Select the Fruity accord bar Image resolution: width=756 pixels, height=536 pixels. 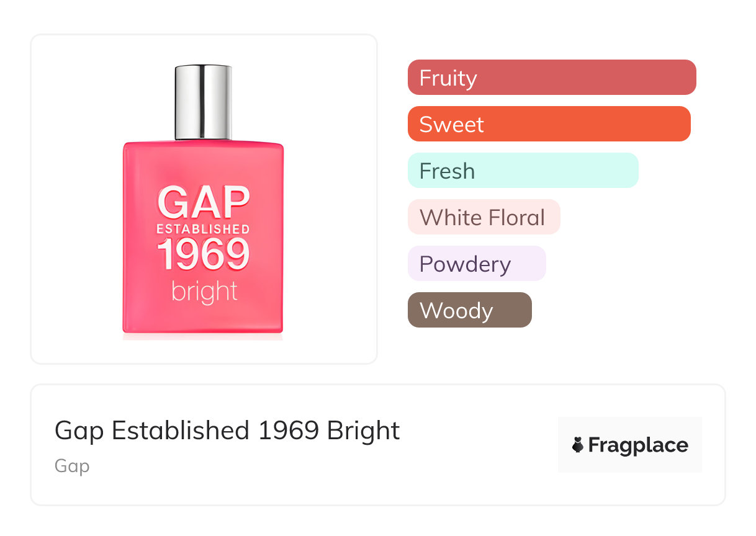552,78
